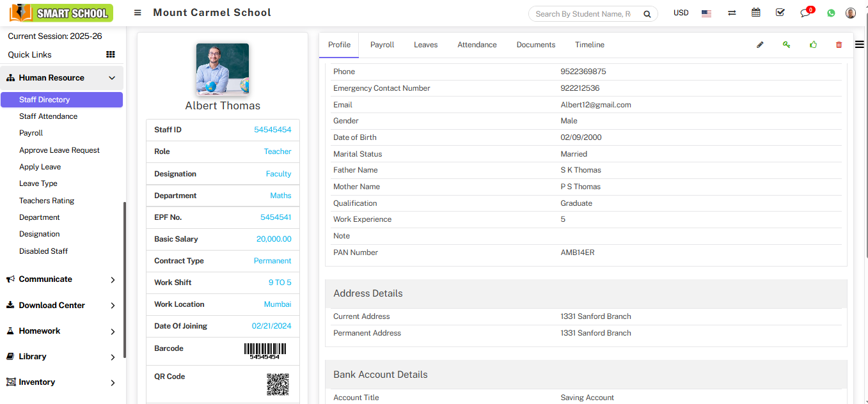Switch to the Payroll tab

coord(382,45)
